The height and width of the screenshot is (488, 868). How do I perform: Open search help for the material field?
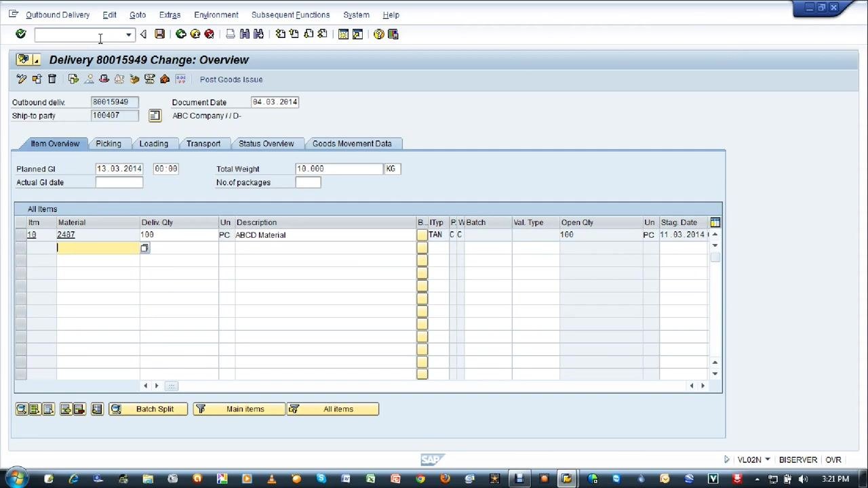click(144, 248)
